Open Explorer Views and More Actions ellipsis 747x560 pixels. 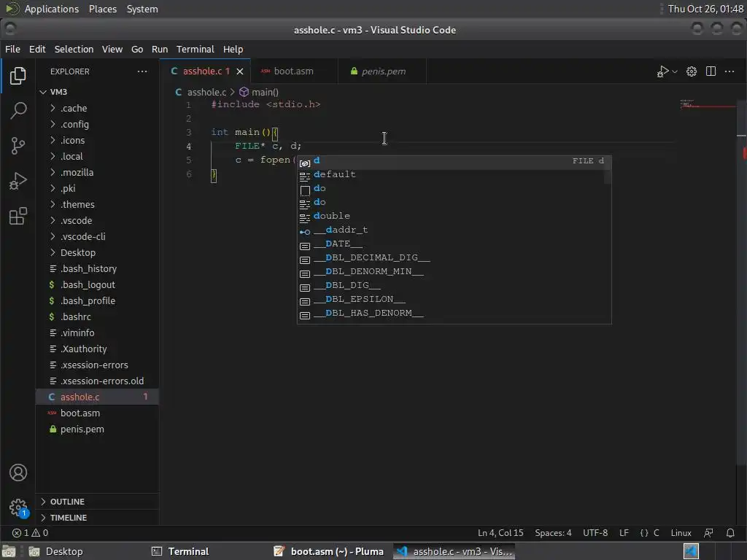[142, 71]
